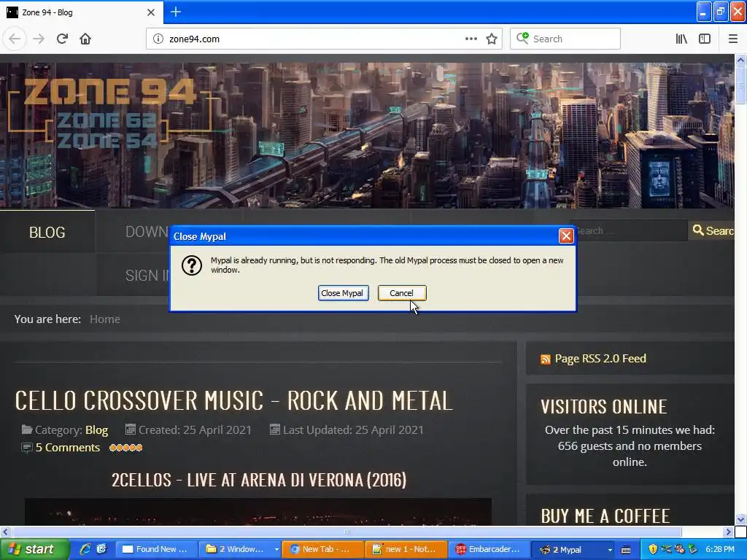Click the browser back arrow
This screenshot has width=747, height=560.
[15, 39]
